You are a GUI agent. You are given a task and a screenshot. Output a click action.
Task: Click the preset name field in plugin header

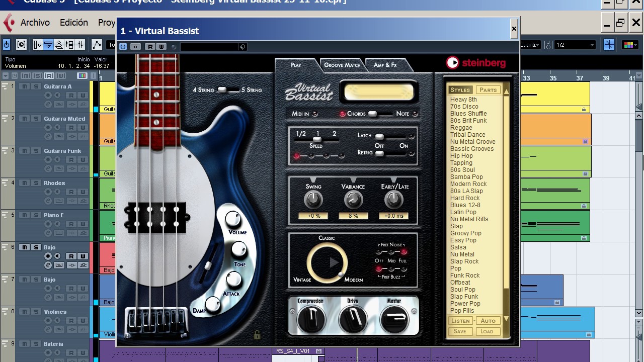click(x=209, y=47)
